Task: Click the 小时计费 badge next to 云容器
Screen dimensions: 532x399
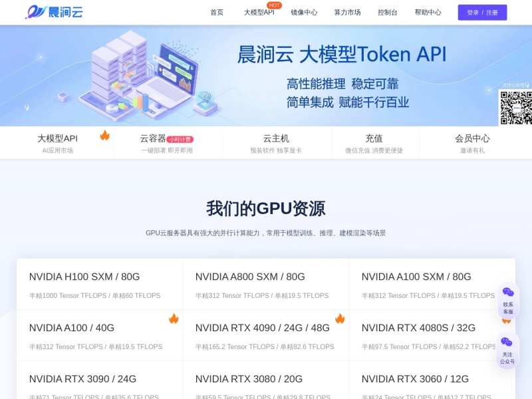Action: (180, 140)
